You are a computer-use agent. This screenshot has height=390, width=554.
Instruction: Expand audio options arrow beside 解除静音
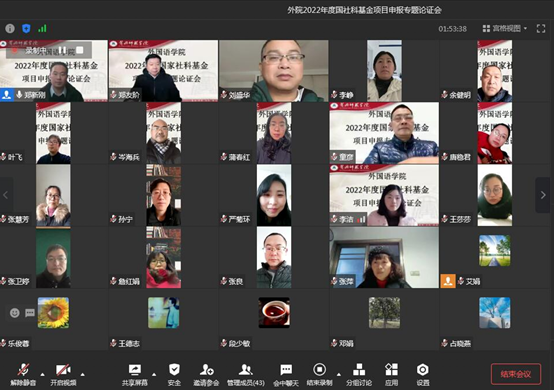[42, 374]
